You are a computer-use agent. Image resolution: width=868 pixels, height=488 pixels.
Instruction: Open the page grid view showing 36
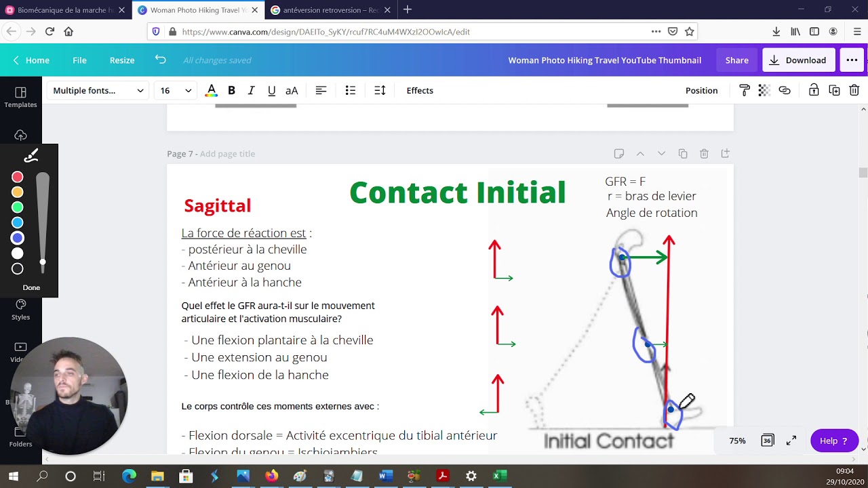click(x=767, y=441)
